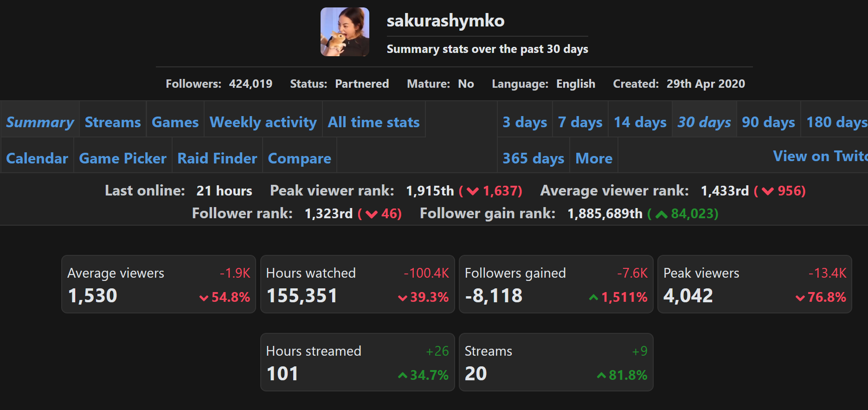Click the down chevron next to 54.8%
The height and width of the screenshot is (410, 868).
pyautogui.click(x=204, y=298)
